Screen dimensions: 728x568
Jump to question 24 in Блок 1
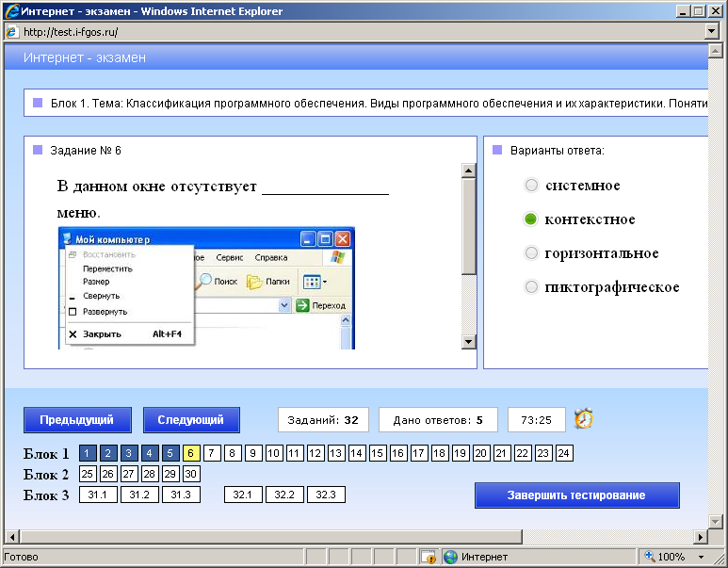point(563,453)
